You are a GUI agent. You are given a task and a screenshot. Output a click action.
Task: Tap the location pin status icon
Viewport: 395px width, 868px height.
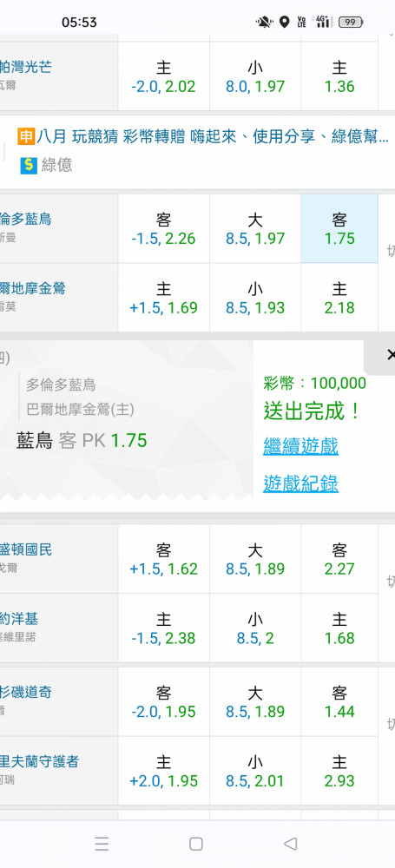click(x=284, y=23)
